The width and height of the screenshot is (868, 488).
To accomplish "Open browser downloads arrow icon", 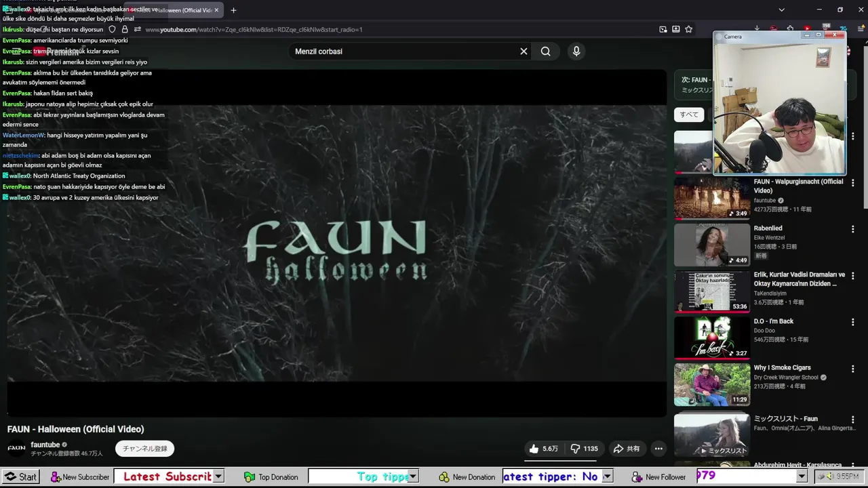I will (757, 29).
